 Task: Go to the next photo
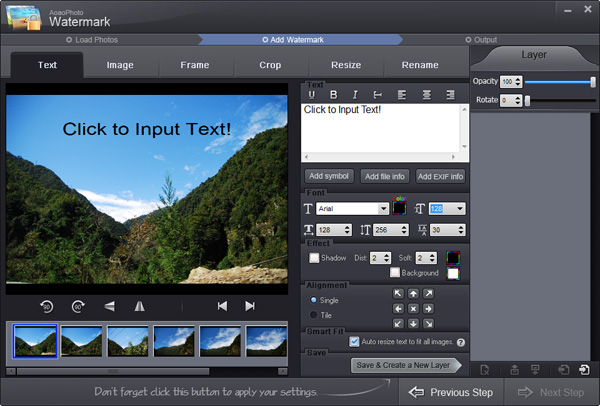(250, 306)
